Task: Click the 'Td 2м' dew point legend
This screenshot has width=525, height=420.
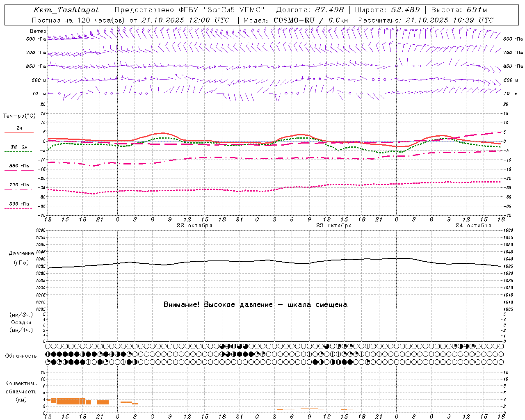Action: coord(19,147)
